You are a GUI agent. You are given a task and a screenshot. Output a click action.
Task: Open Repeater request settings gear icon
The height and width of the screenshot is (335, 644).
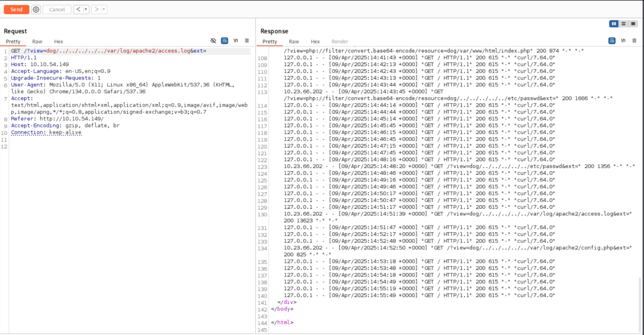(36, 10)
